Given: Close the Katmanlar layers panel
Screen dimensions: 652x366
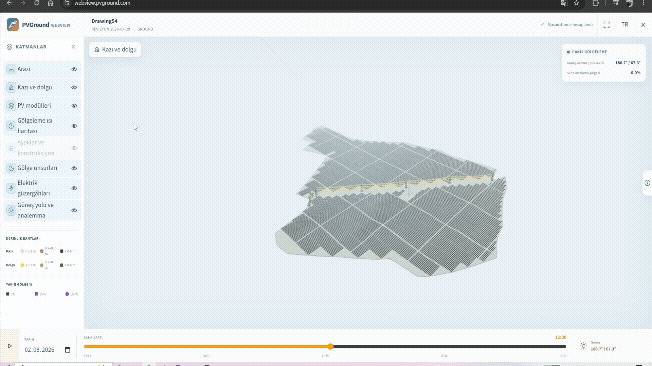Looking at the screenshot, I should pos(74,47).
